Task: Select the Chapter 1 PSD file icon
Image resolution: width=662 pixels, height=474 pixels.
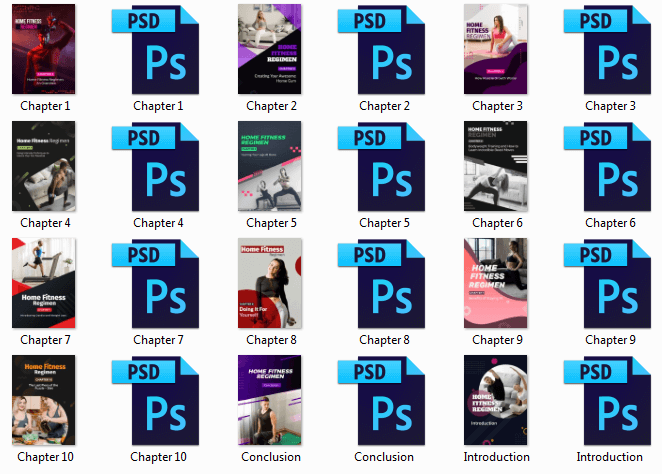Action: 155,49
